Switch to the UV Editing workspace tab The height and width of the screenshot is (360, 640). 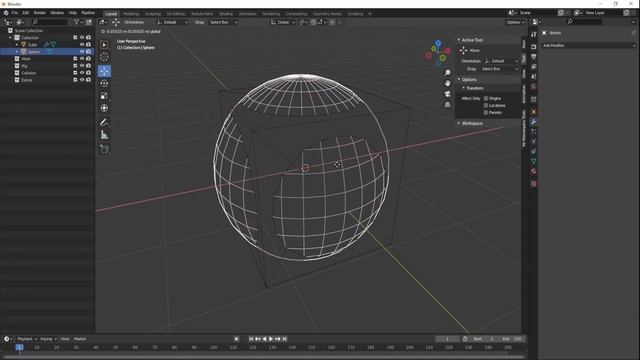click(x=176, y=14)
